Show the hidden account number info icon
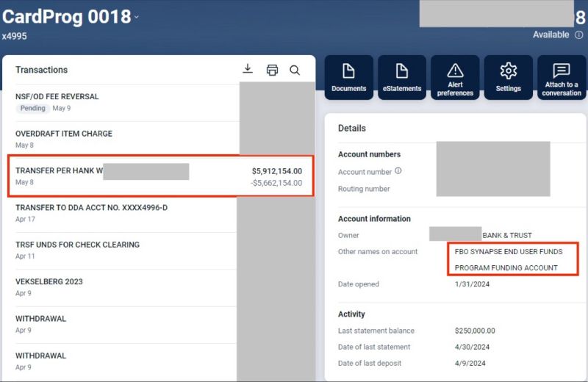The height and width of the screenshot is (382, 588). pyautogui.click(x=398, y=171)
